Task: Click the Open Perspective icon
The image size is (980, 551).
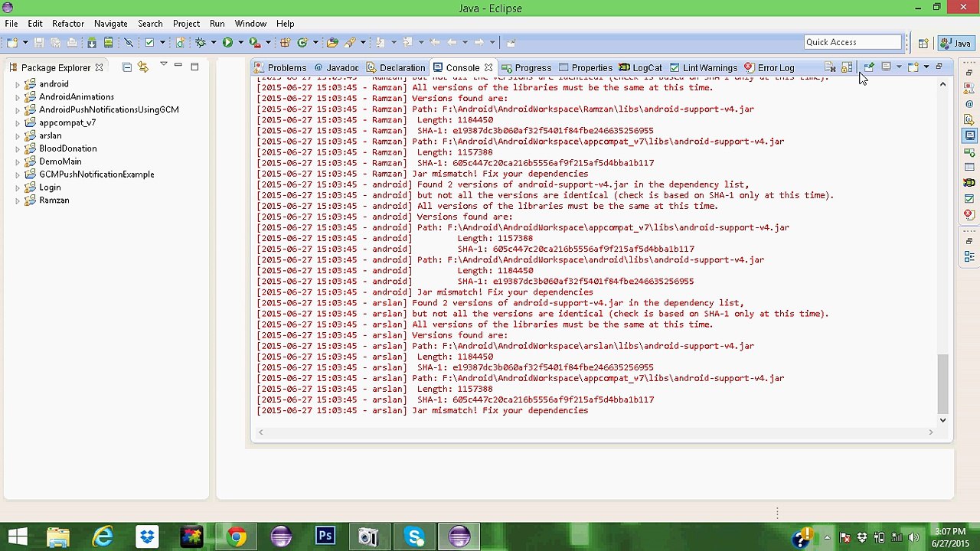Action: point(923,43)
